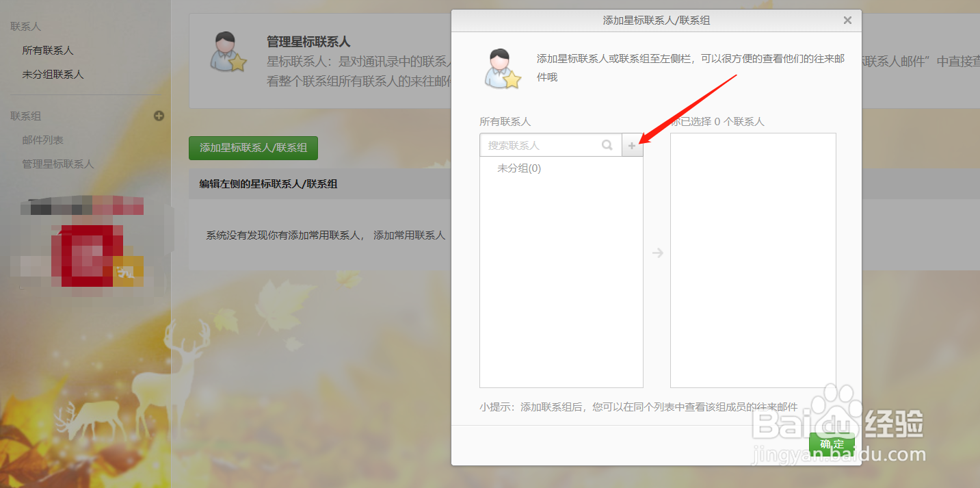The image size is (980, 488).
Task: Click the + icon next to 联系组
Action: (x=159, y=116)
